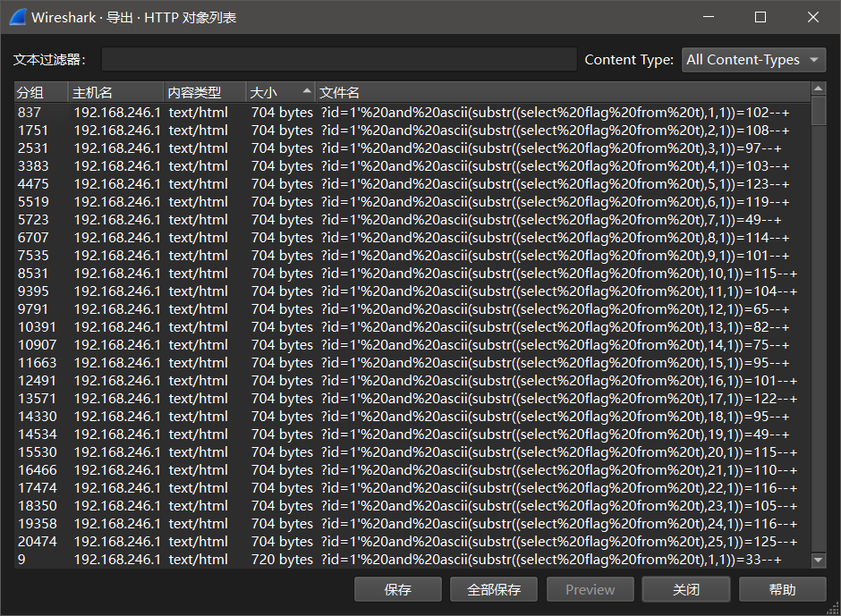Select row with packet 11663
841x616 pixels.
pyautogui.click(x=412, y=363)
